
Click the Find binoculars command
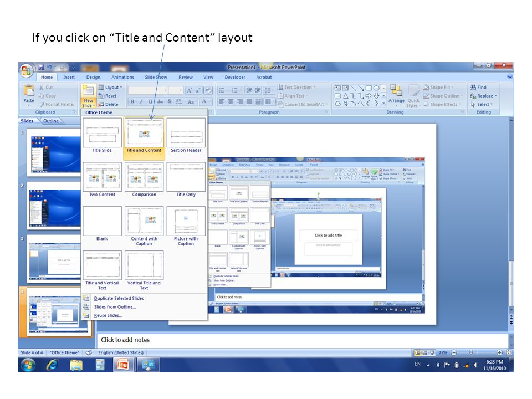[x=478, y=87]
